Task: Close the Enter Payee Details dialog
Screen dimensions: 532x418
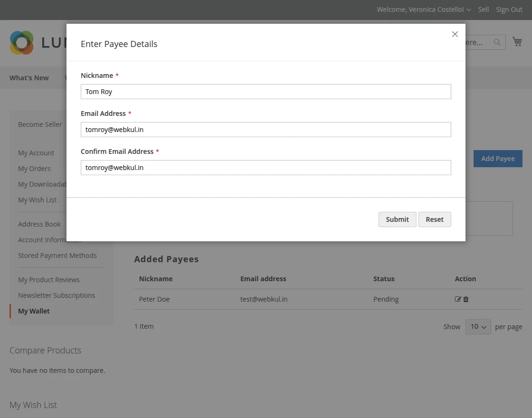Action: tap(455, 34)
